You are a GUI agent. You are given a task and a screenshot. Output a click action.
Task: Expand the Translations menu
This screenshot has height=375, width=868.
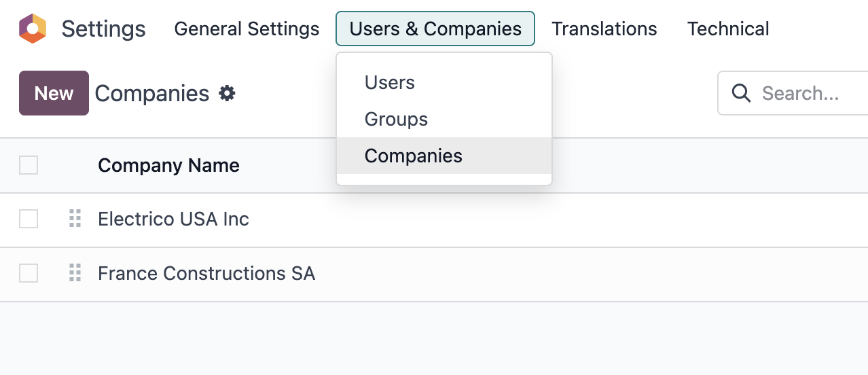[604, 29]
